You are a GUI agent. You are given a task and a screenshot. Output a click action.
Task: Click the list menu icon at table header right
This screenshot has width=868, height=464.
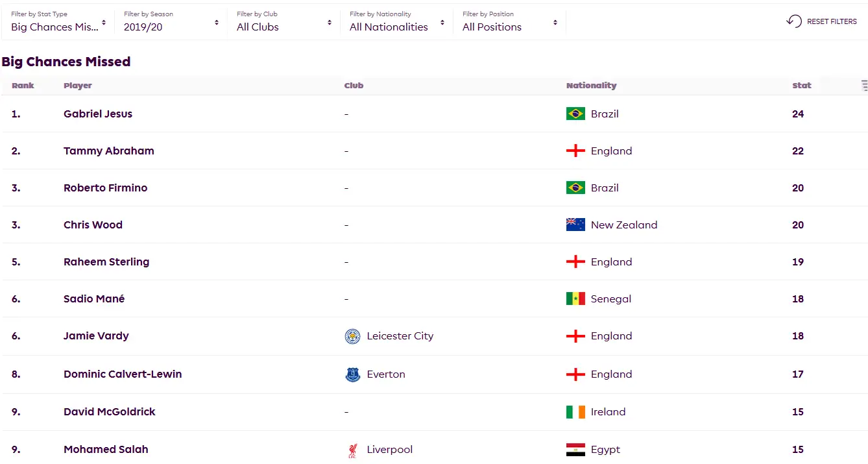point(864,86)
